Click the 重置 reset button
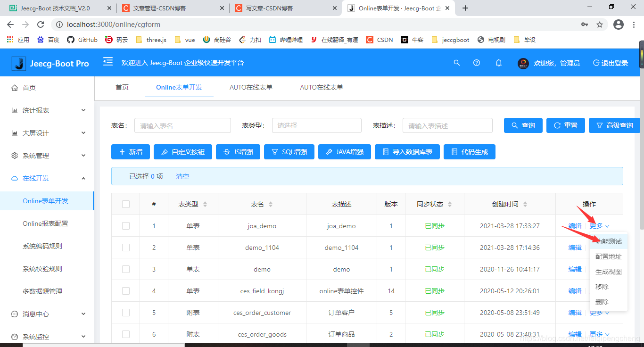 click(x=566, y=125)
